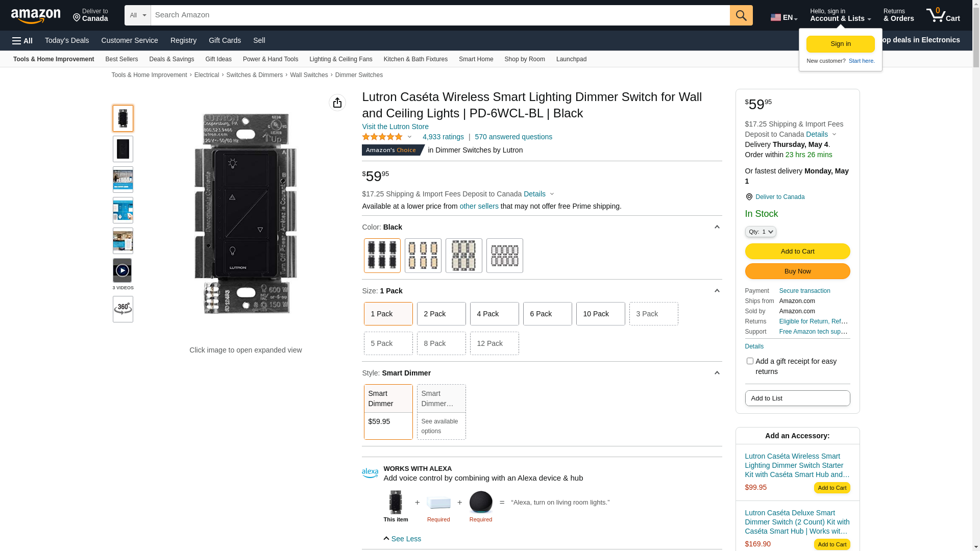The width and height of the screenshot is (980, 551).
Task: Check the gift receipt checkbox
Action: [750, 361]
